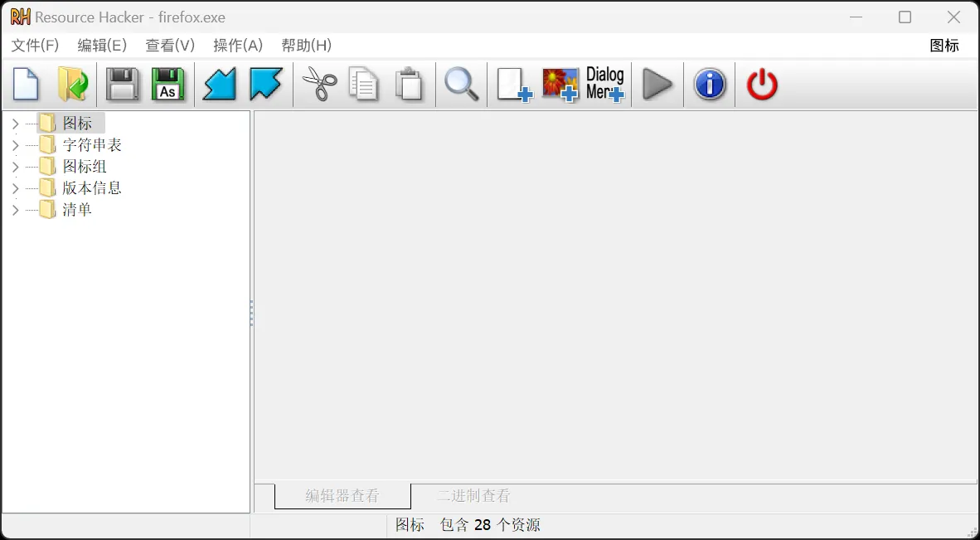
Task: Select the 清单 folder in tree
Action: click(76, 210)
